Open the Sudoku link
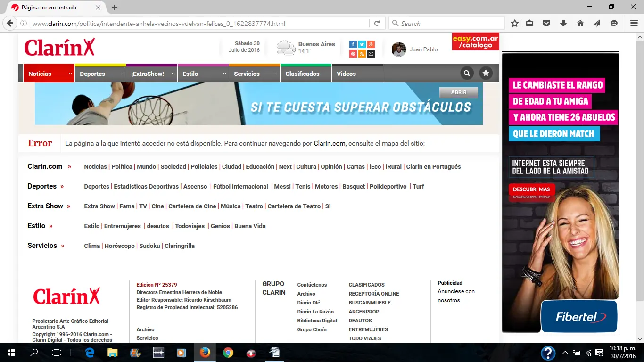The image size is (644, 362). tap(150, 246)
